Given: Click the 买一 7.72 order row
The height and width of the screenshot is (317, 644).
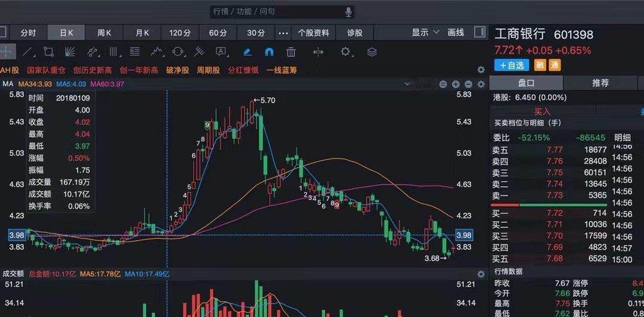Looking at the screenshot, I should tap(549, 213).
